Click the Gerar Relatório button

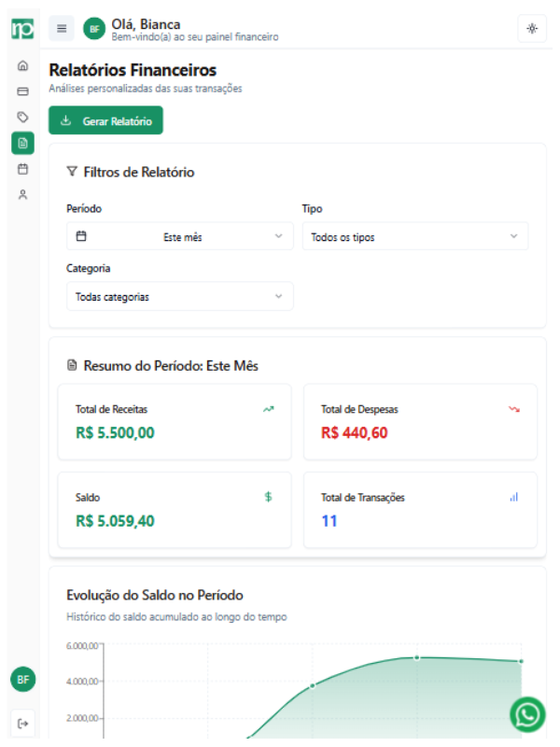point(105,120)
